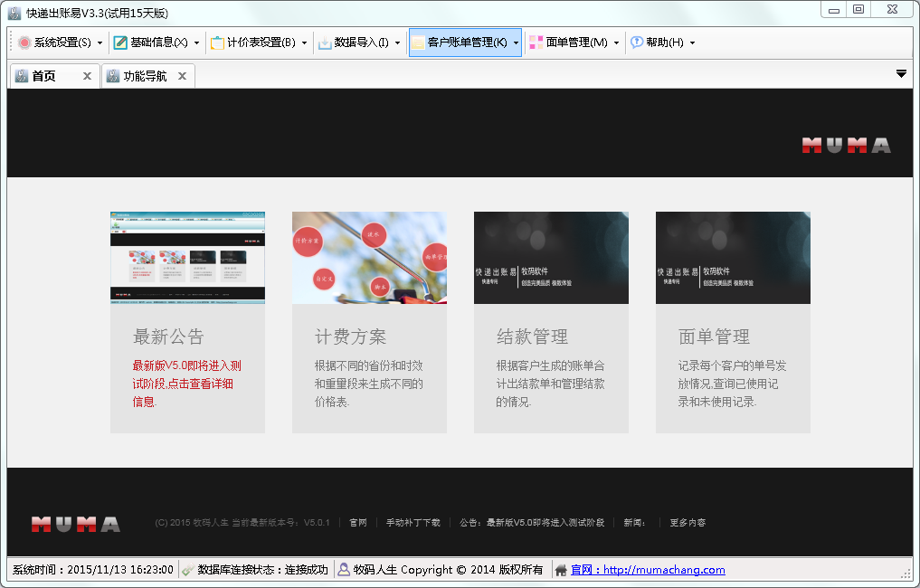Expand the 数据导入(I) dropdown arrow
Screen dimensions: 920x588
(397, 43)
